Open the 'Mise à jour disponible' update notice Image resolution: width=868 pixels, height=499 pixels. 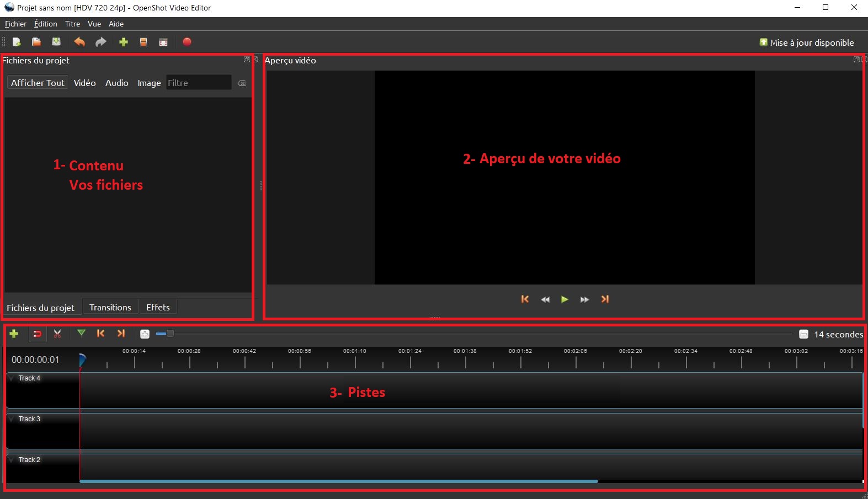pyautogui.click(x=807, y=42)
